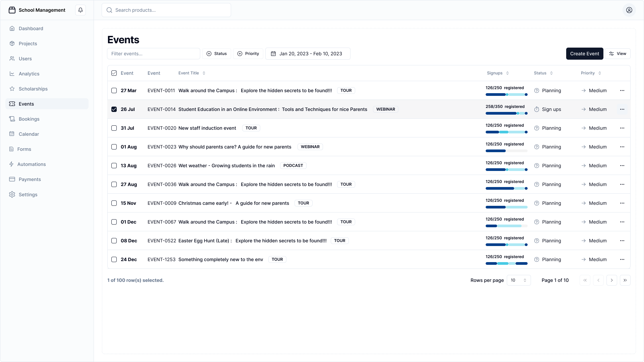Viewport: 644px width, 362px height.
Task: Open the View options button
Action: [618, 53]
